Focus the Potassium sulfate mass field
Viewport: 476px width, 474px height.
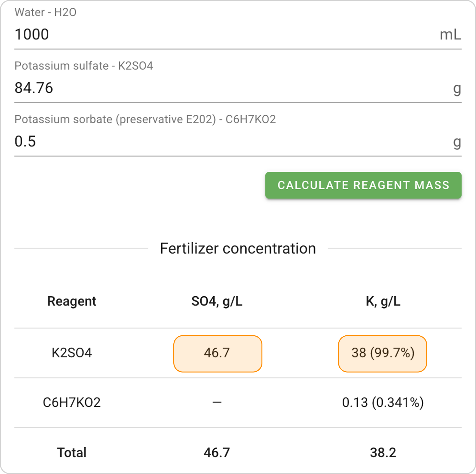click(222, 88)
